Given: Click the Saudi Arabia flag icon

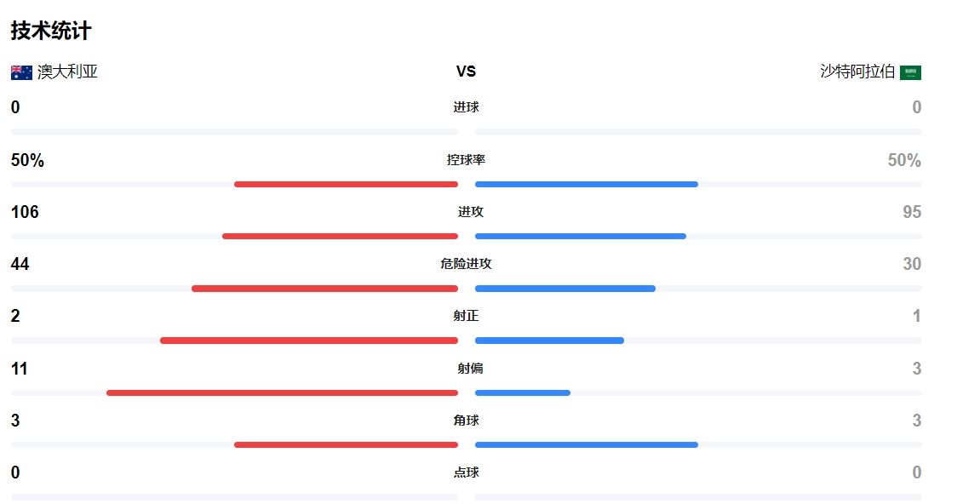Looking at the screenshot, I should point(910,72).
